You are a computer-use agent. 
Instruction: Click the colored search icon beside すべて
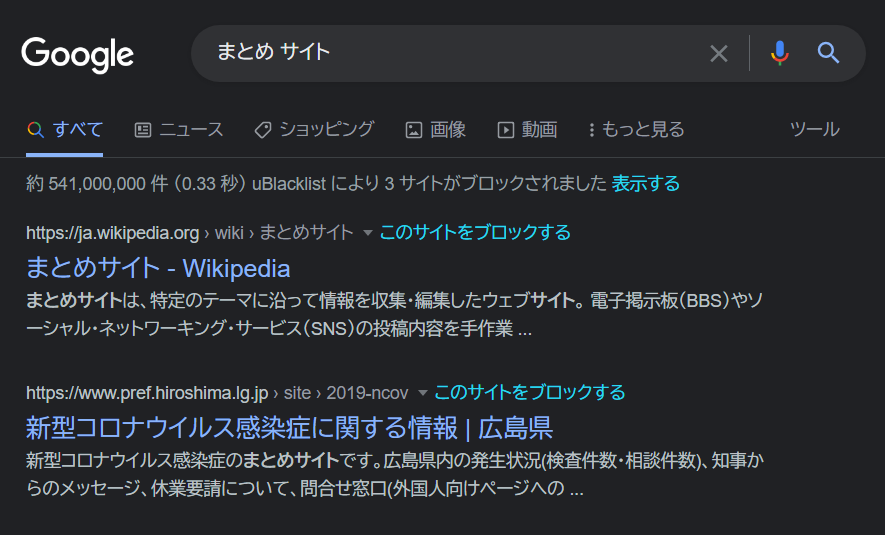tap(36, 130)
